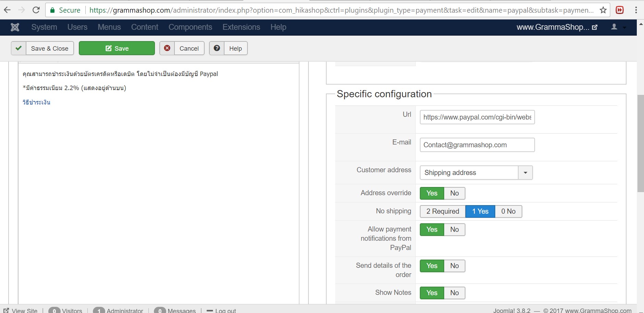Click the E-mail input field
Image resolution: width=644 pixels, height=313 pixels.
(x=477, y=145)
